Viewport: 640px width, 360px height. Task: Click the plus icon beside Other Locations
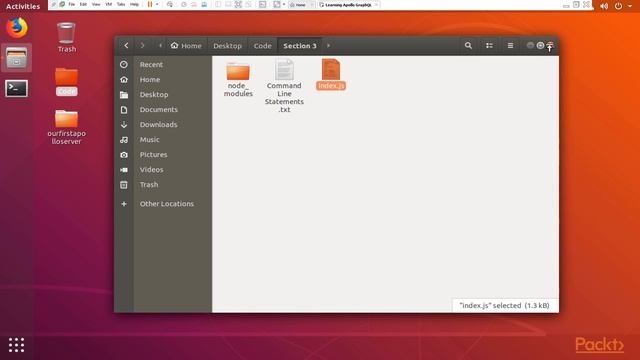124,204
